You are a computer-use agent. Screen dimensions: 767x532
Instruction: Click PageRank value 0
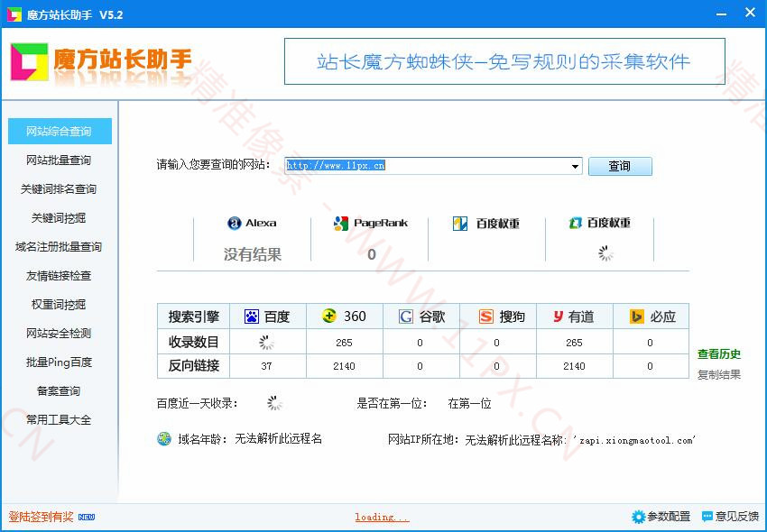371,254
